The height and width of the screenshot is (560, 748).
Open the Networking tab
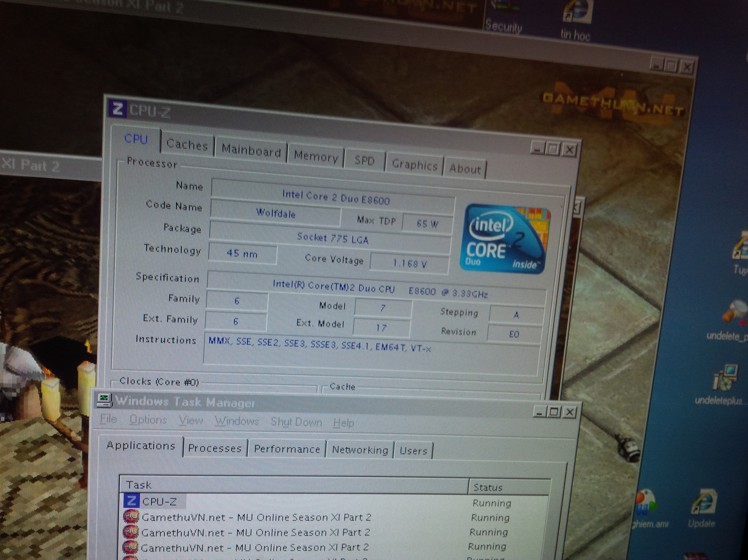coord(359,450)
